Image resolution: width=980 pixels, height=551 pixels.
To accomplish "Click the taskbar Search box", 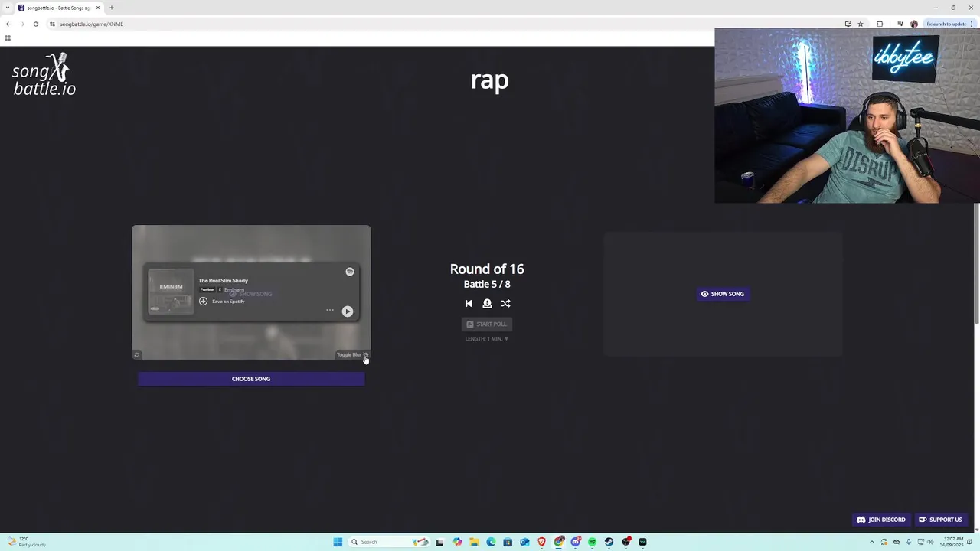I will point(389,542).
